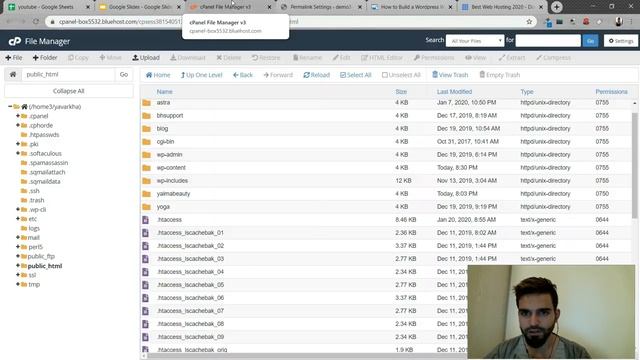Select .trash in folder tree
Screen dimensions: 640x360
(36, 200)
